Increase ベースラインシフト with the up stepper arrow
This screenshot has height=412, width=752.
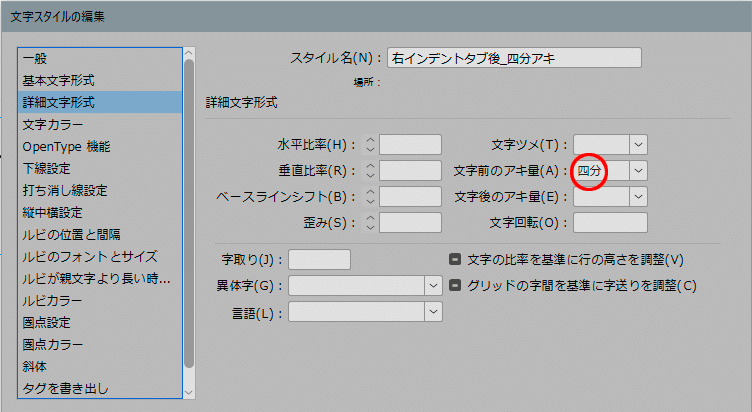click(370, 192)
